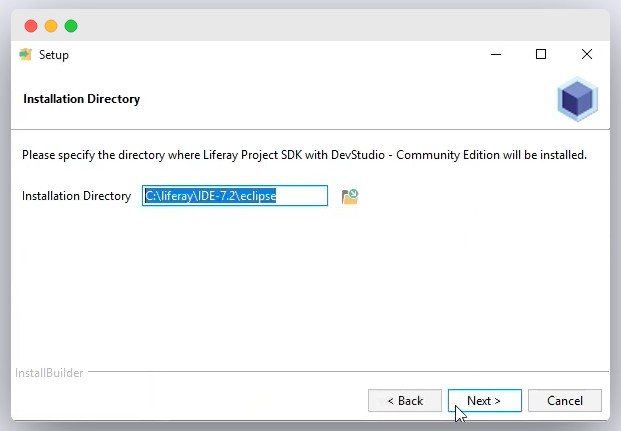Click the blue cube Liferay logo
This screenshot has height=431, width=621.
pyautogui.click(x=577, y=99)
